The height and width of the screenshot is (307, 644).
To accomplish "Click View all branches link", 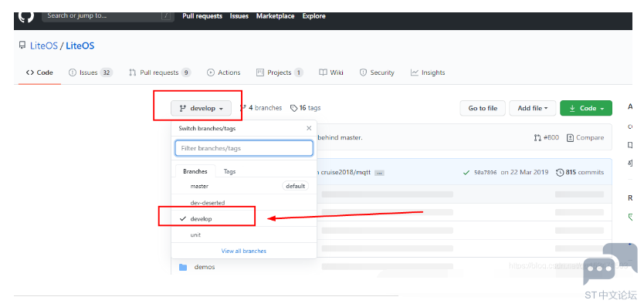I will click(243, 251).
